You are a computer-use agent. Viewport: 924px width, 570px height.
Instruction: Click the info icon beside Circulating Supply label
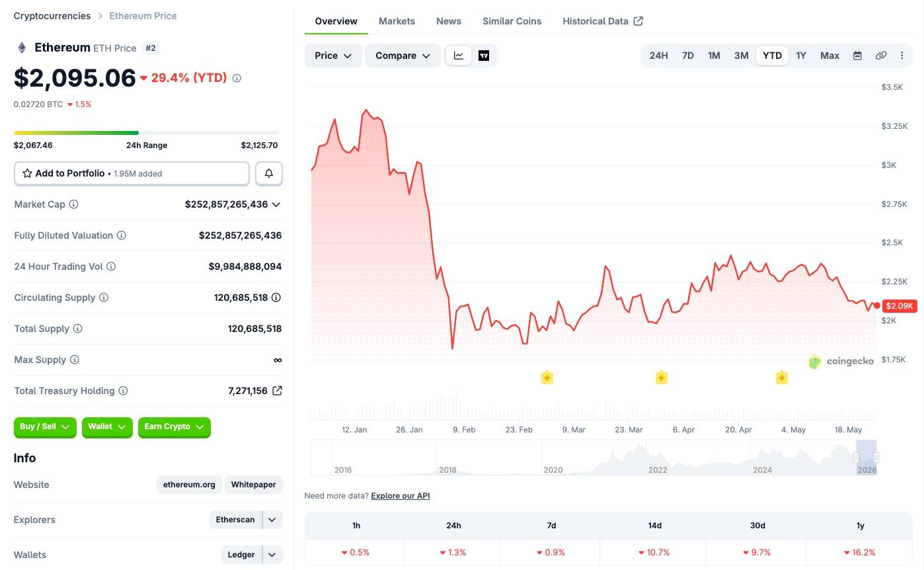tap(104, 298)
